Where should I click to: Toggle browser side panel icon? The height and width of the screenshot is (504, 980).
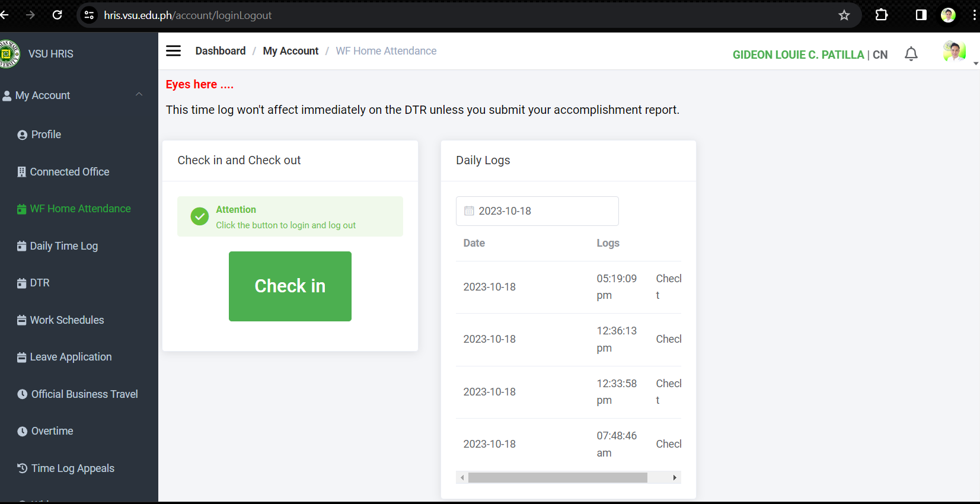pos(921,15)
